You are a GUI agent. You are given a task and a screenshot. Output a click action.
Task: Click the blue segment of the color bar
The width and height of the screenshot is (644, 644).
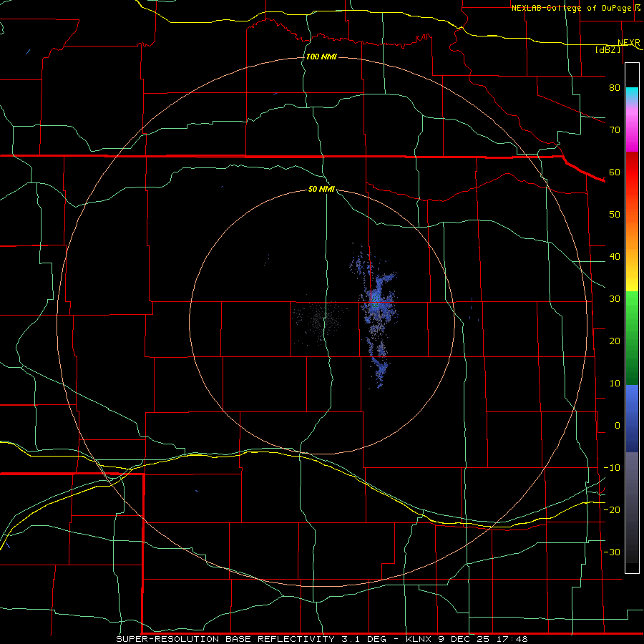tap(632, 419)
